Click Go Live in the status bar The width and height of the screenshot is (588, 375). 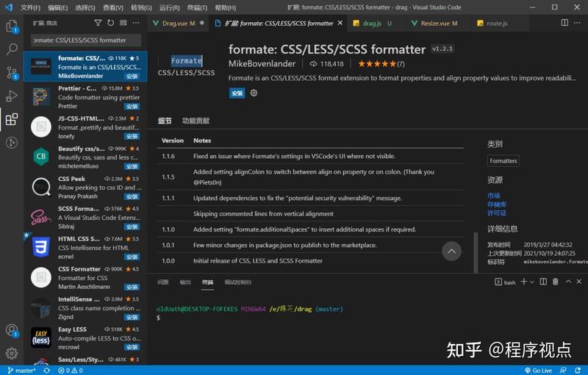coord(539,371)
